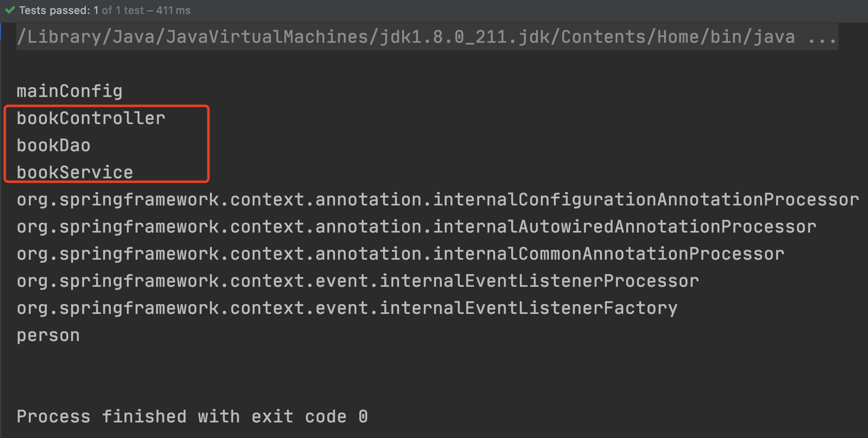
Task: Click the internalEventListenerProcessor line
Action: coord(358,281)
